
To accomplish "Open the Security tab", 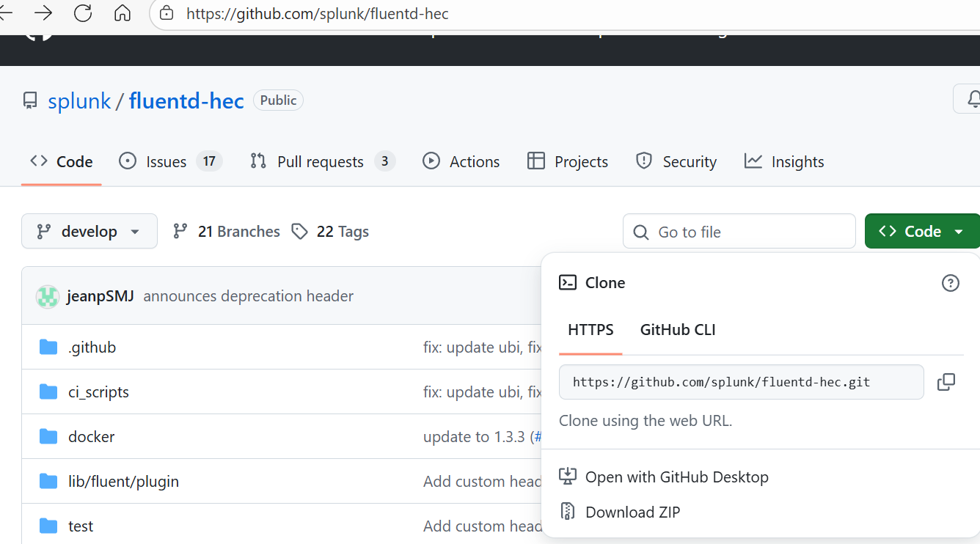I will 676,161.
